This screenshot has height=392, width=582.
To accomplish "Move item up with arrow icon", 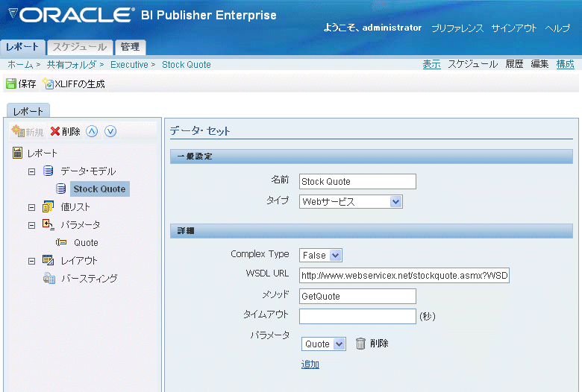I will click(x=92, y=131).
